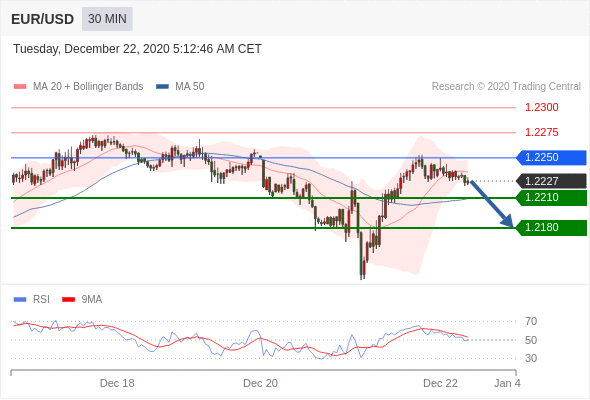Click the Dec 20 date axis label
Screen dimensions: 590x400
pos(260,383)
